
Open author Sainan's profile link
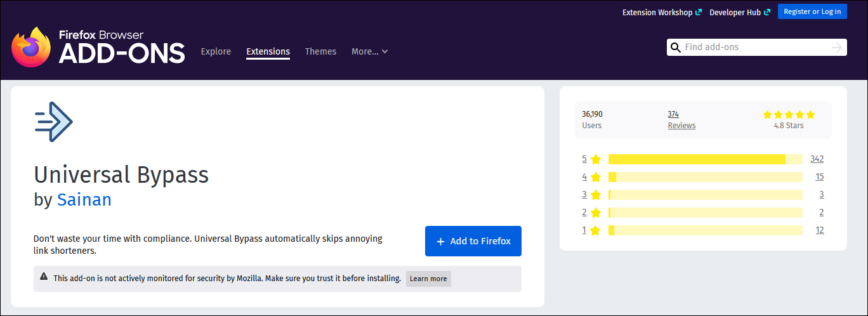coord(84,200)
